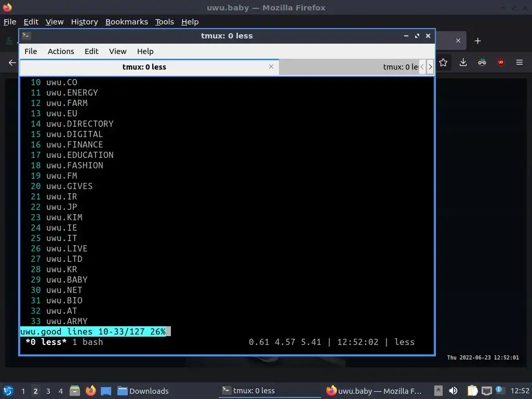Click the tmux clock 12:52:02 in status bar

point(357,342)
